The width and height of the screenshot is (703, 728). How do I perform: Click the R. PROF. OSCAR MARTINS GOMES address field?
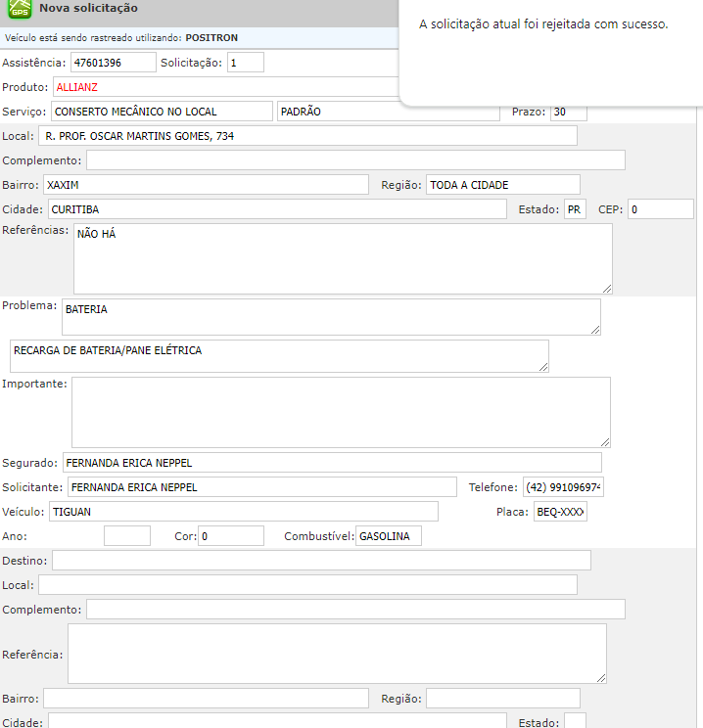[307, 136]
